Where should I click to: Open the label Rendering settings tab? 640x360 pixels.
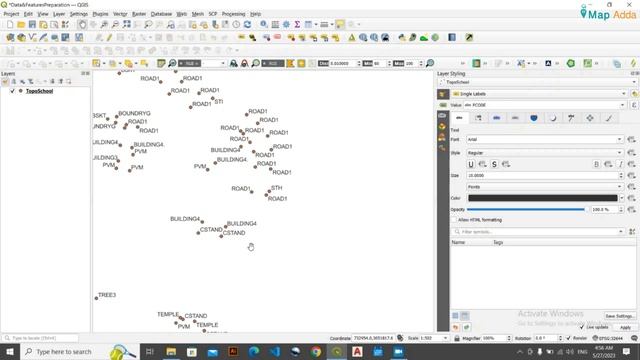click(x=609, y=118)
